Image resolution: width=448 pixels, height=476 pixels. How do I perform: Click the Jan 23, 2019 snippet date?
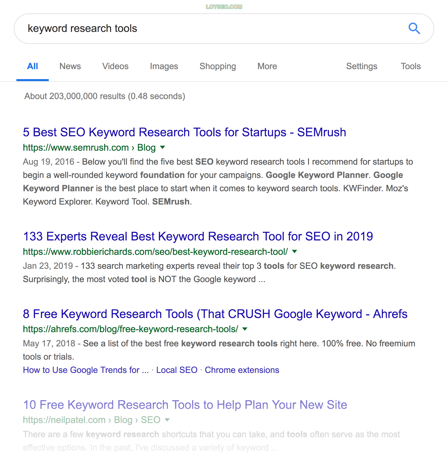pyautogui.click(x=48, y=266)
